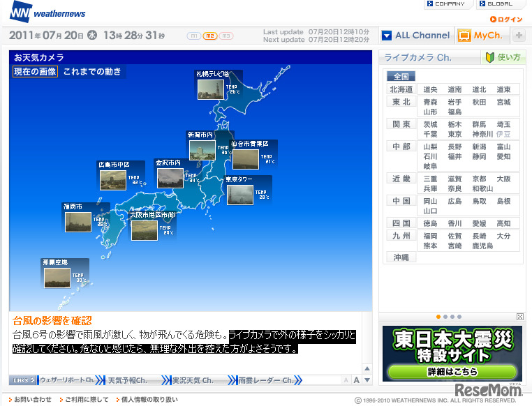Screen dimensions: 532x406
Task: Open the 宮城 live camera link
Action: point(503,102)
